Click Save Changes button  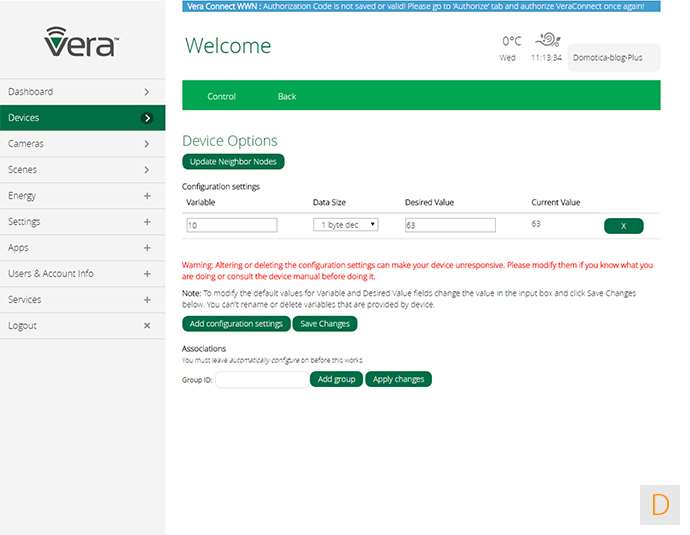pos(324,324)
